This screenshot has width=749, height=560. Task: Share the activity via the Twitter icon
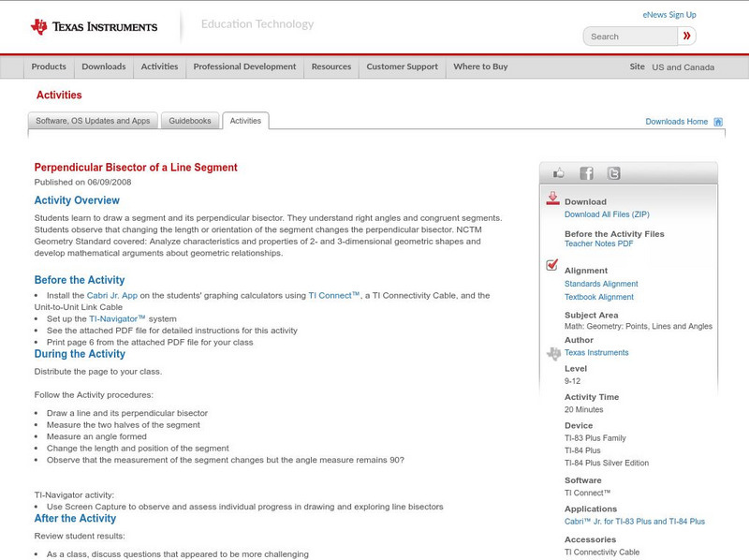tap(614, 173)
